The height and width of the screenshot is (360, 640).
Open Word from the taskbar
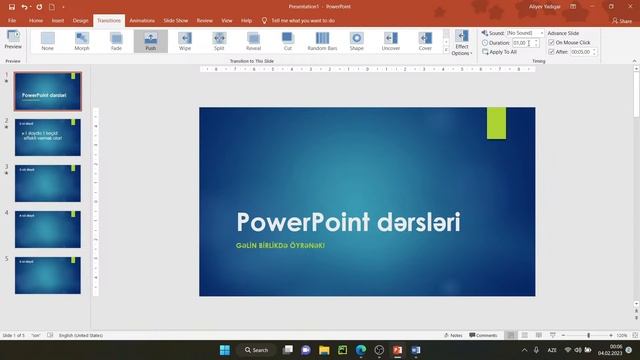416,350
